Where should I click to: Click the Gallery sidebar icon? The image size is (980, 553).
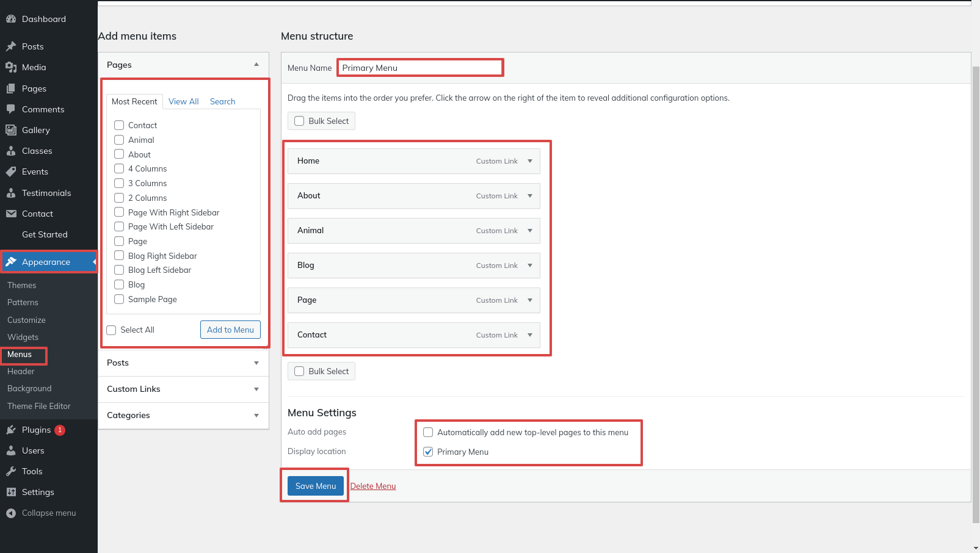click(x=11, y=130)
